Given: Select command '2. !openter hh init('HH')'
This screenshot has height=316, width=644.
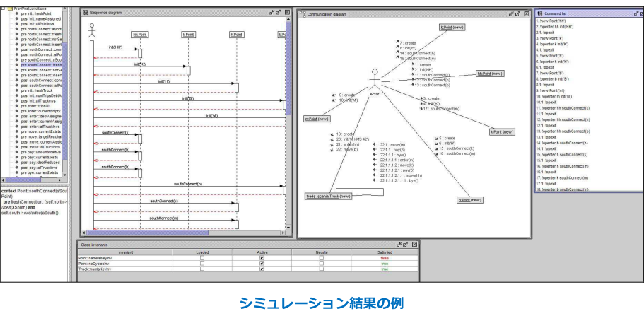Looking at the screenshot, I should point(555,26).
